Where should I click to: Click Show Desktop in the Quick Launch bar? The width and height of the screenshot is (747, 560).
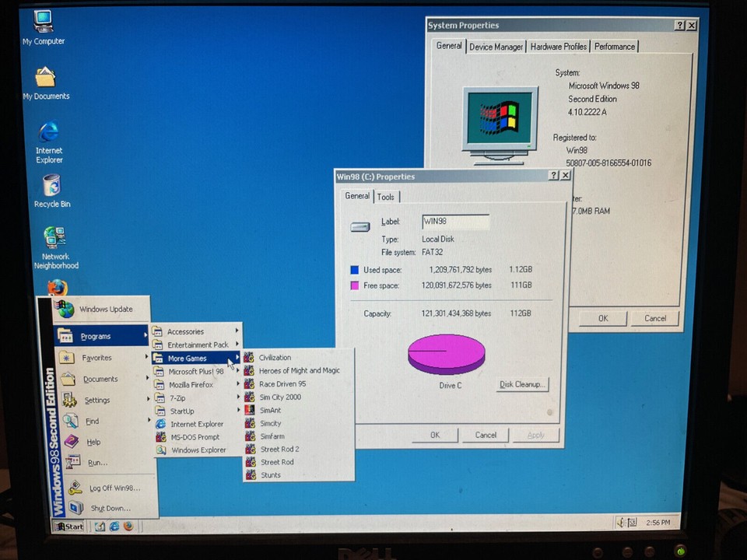pos(100,526)
